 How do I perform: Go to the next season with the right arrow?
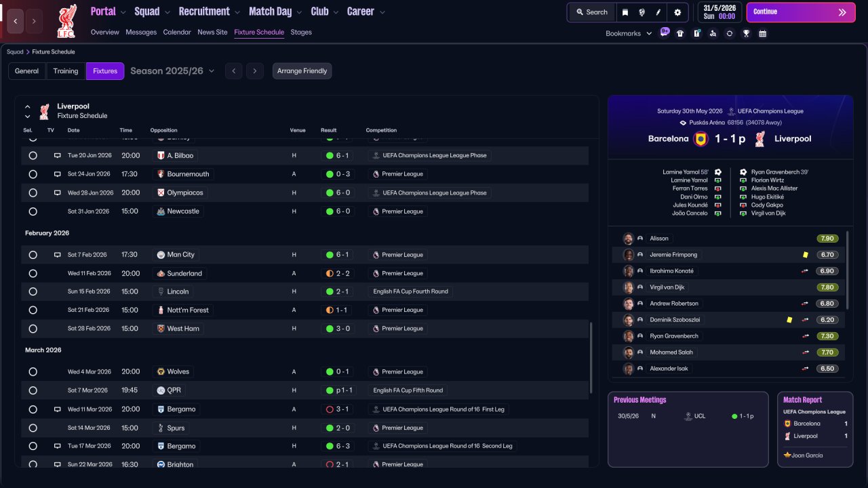(x=255, y=71)
